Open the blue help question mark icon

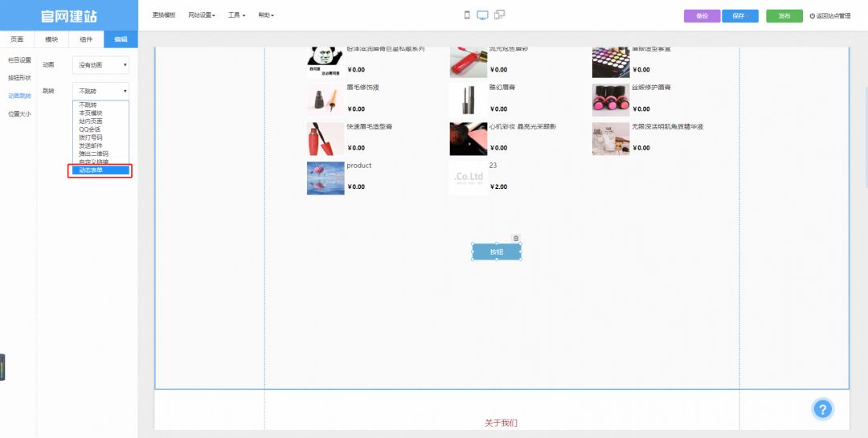[x=822, y=409]
